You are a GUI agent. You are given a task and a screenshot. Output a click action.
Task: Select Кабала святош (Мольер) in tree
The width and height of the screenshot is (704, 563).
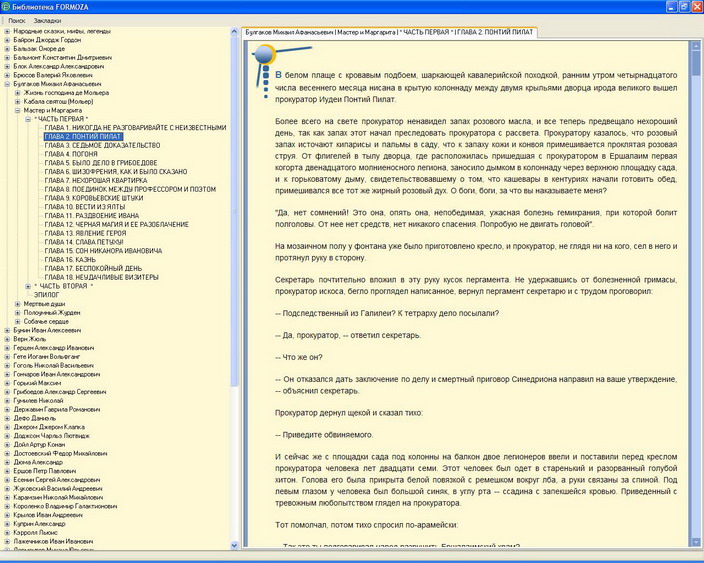pyautogui.click(x=58, y=101)
